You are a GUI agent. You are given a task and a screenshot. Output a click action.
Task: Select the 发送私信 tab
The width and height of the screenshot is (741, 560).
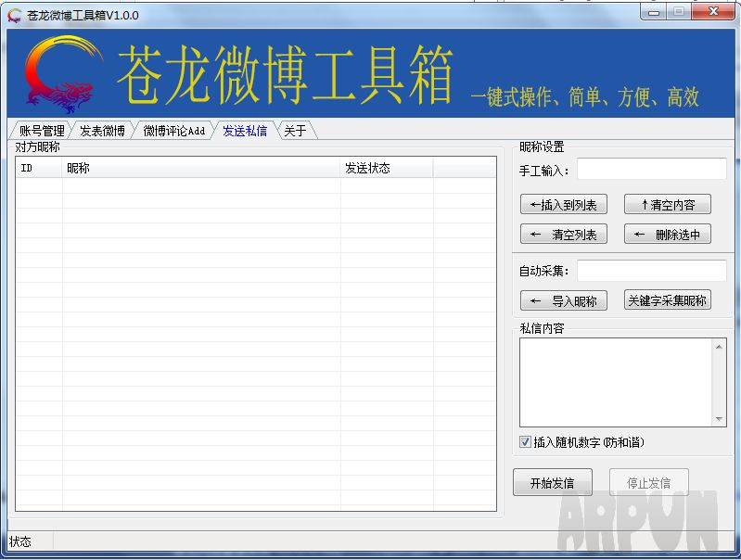tap(245, 131)
